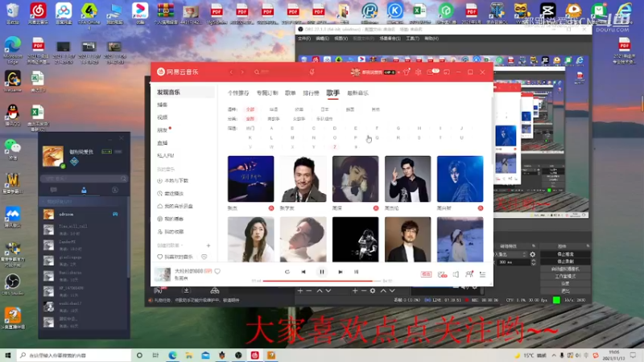Like the current song with heart icon
Viewport: 644px width, 362px height.
(217, 271)
